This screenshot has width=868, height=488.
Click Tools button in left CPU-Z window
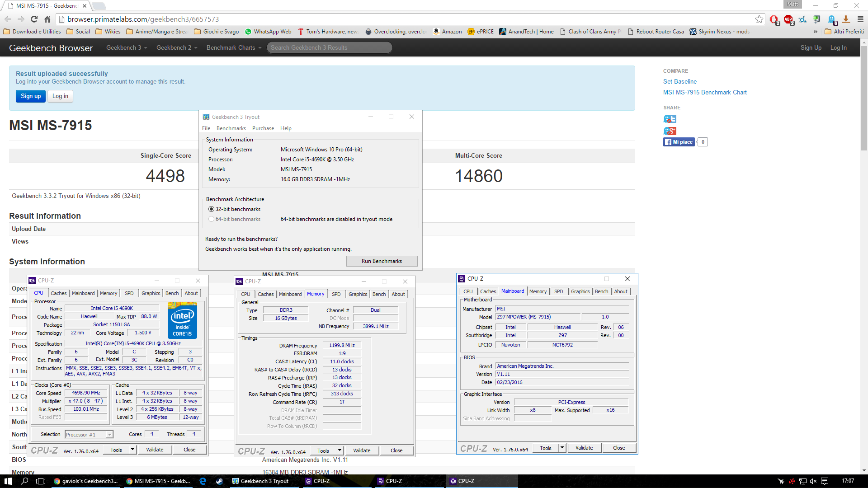116,450
